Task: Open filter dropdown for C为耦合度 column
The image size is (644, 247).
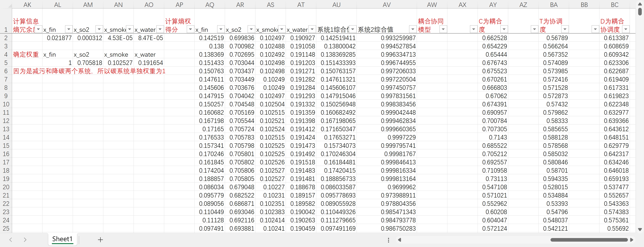Action: click(x=504, y=29)
